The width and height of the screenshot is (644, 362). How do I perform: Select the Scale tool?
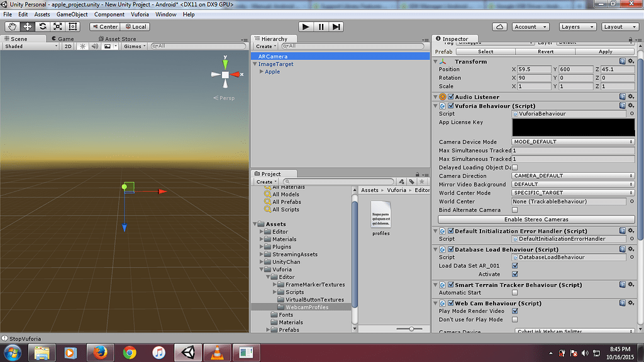coord(58,26)
